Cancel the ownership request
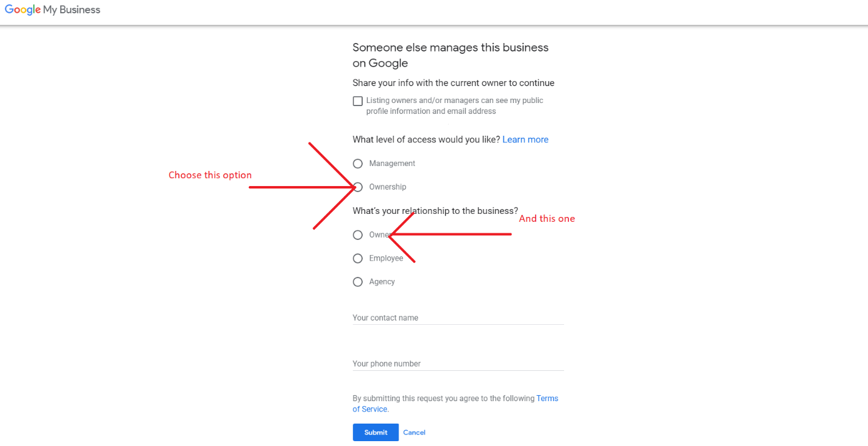Image resolution: width=868 pixels, height=446 pixels. pyautogui.click(x=414, y=432)
